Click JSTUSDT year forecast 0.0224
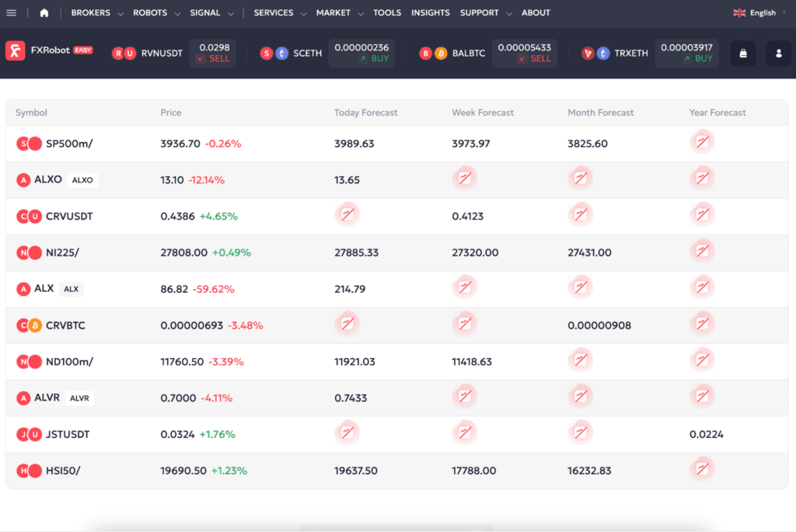Viewport: 796px width, 532px height. pos(706,434)
